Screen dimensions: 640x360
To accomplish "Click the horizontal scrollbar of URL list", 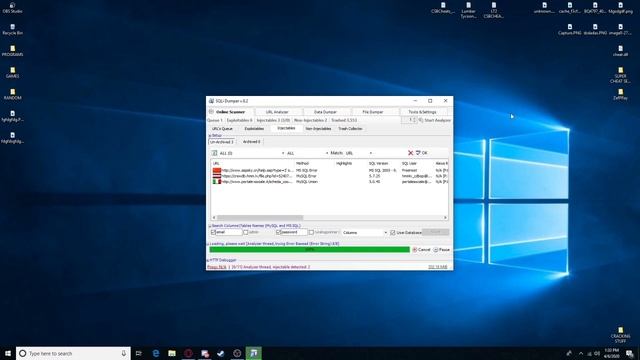I will tap(260, 218).
